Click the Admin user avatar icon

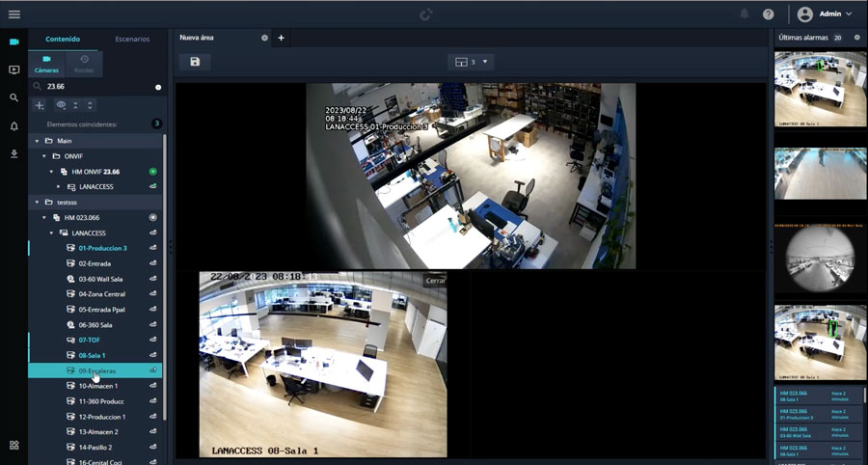805,14
